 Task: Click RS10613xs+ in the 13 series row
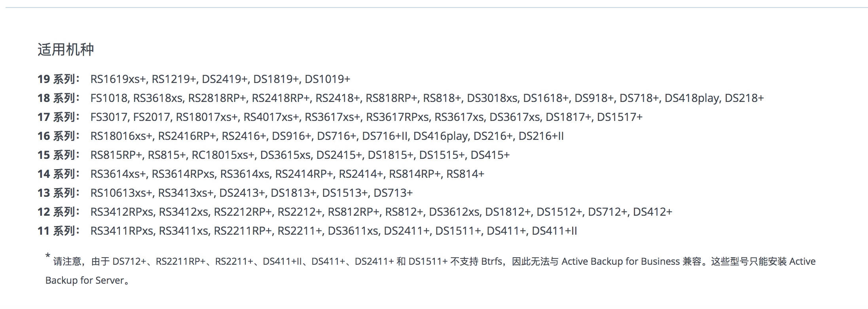coord(121,193)
